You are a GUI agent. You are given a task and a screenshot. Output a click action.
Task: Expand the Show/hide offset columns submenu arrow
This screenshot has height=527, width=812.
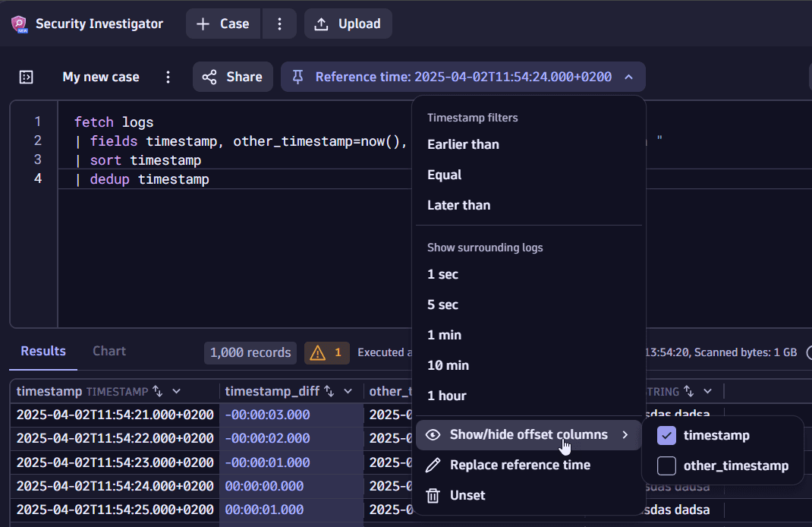(625, 435)
